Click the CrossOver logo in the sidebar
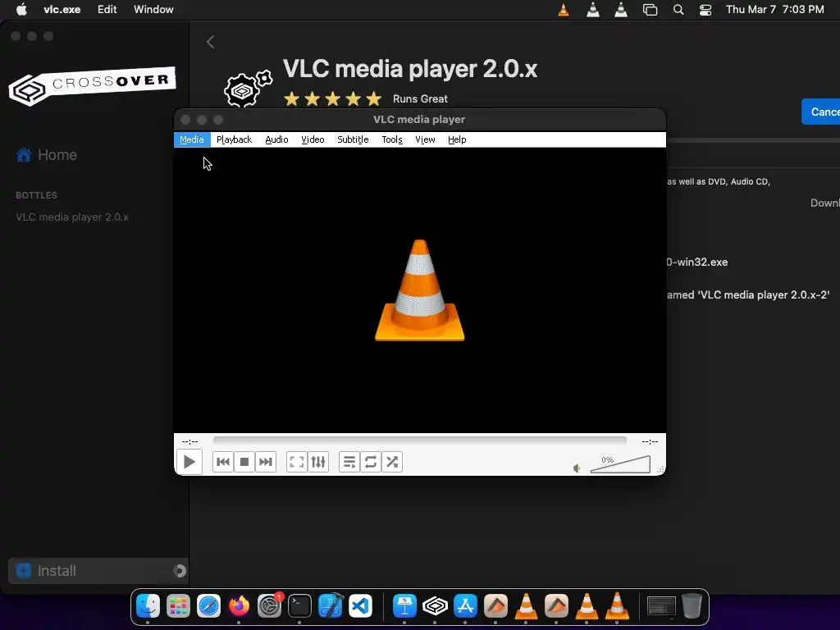The image size is (840, 630). click(x=92, y=85)
